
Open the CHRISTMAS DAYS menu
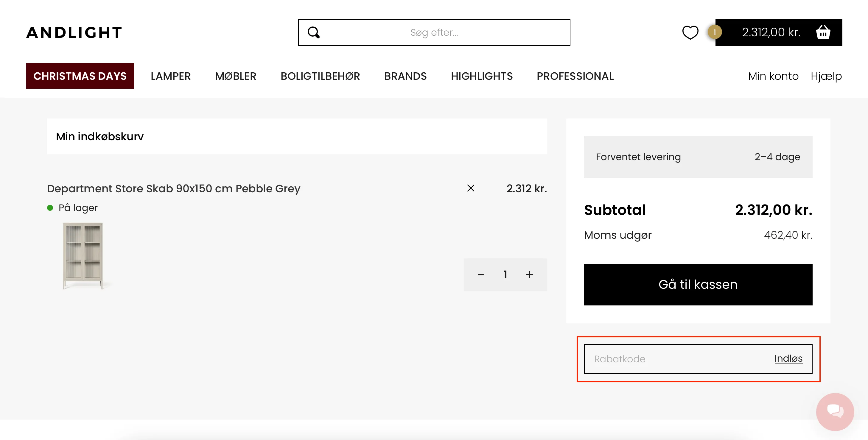click(x=80, y=76)
